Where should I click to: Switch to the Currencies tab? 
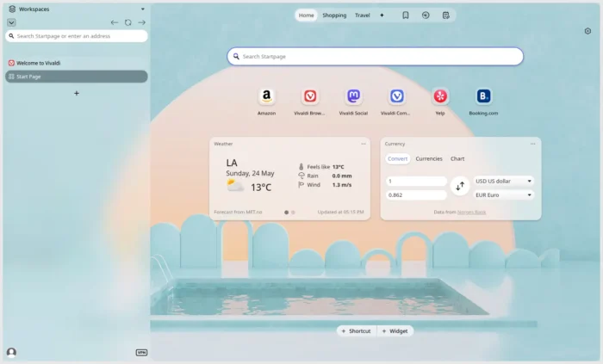coord(429,158)
